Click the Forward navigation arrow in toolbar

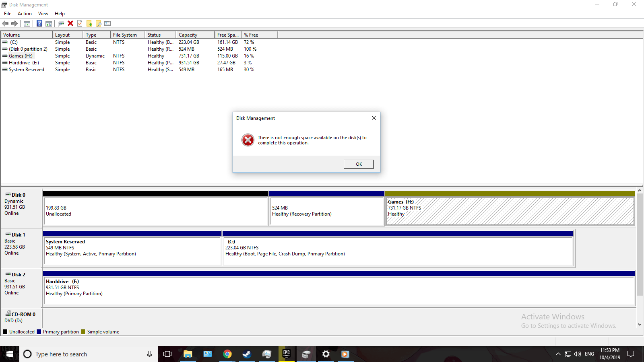click(x=14, y=23)
